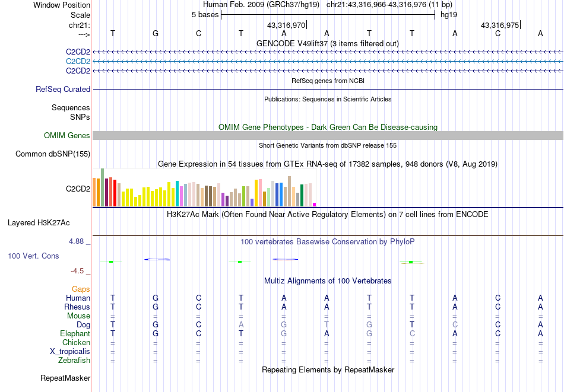Click "Human Feb. 2009 (GRCh37/hg19)" assembly text
Screen dimensions: 564x392
(261, 5)
